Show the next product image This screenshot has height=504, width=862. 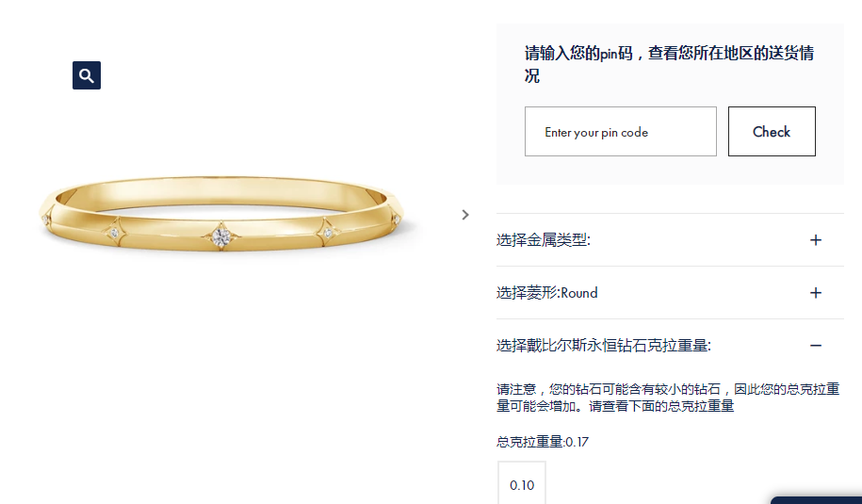[x=465, y=215]
